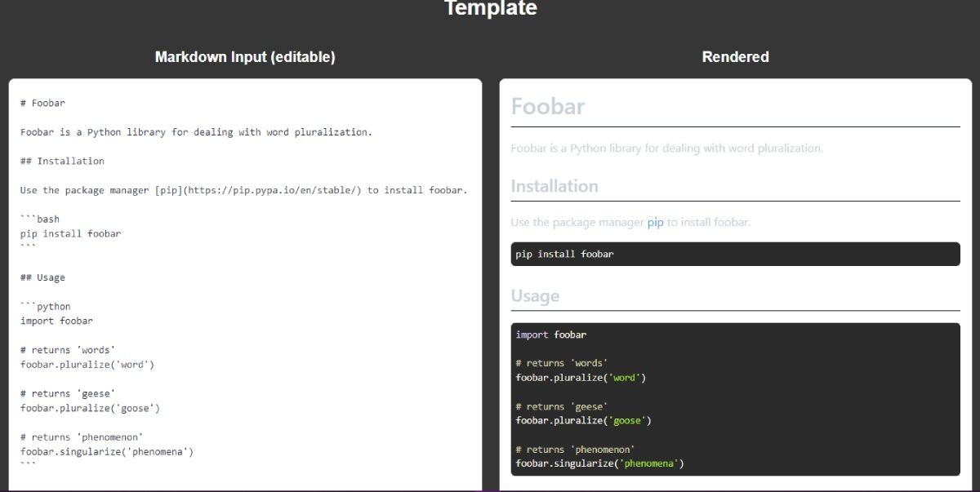Image resolution: width=980 pixels, height=492 pixels.
Task: Select the rendered 'Foobar' page heading
Action: (547, 105)
